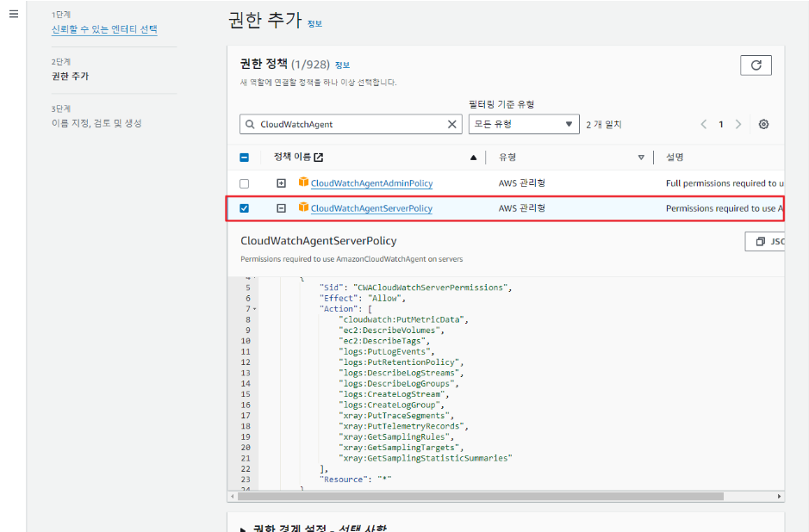Viewport: 809px width, 532px height.
Task: Expand CloudWatchAgentAdminPolicy details
Action: click(x=281, y=183)
